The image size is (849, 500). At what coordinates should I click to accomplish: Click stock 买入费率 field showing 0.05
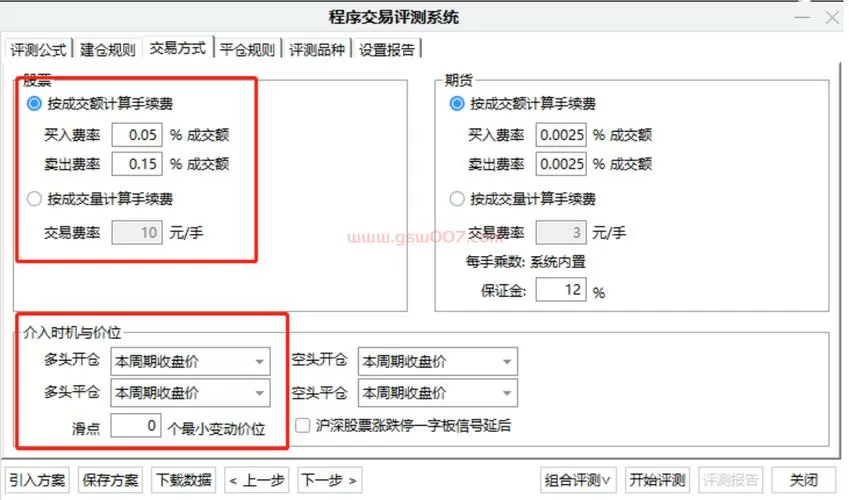coord(137,135)
